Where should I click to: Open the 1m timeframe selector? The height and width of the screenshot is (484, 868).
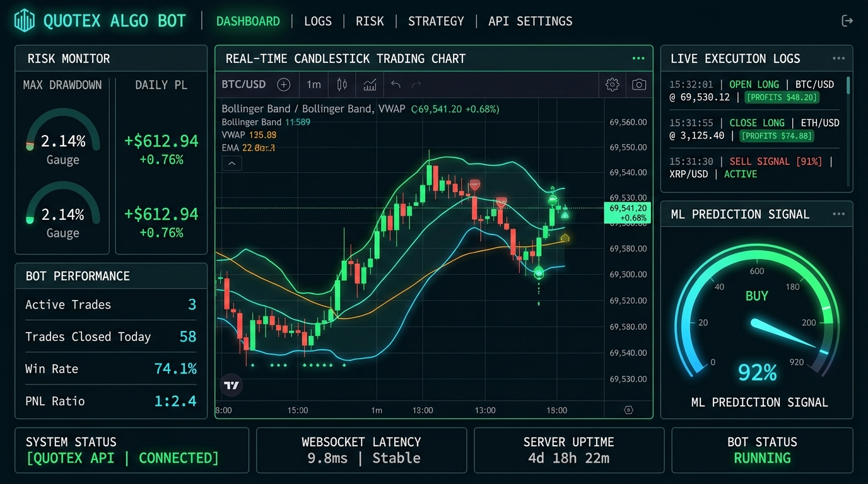314,84
